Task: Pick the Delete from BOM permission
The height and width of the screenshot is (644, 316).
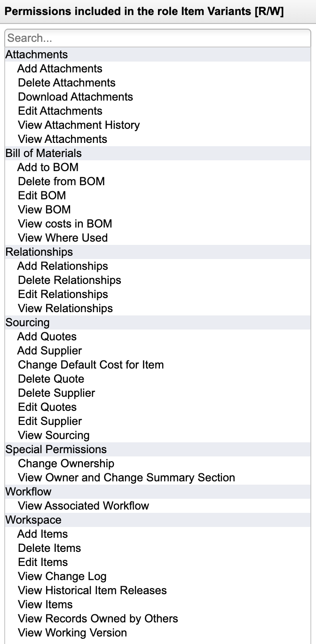Action: [61, 181]
